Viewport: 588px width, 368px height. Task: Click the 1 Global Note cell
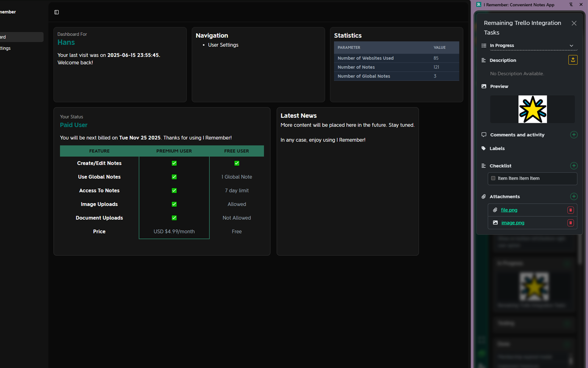pos(237,177)
